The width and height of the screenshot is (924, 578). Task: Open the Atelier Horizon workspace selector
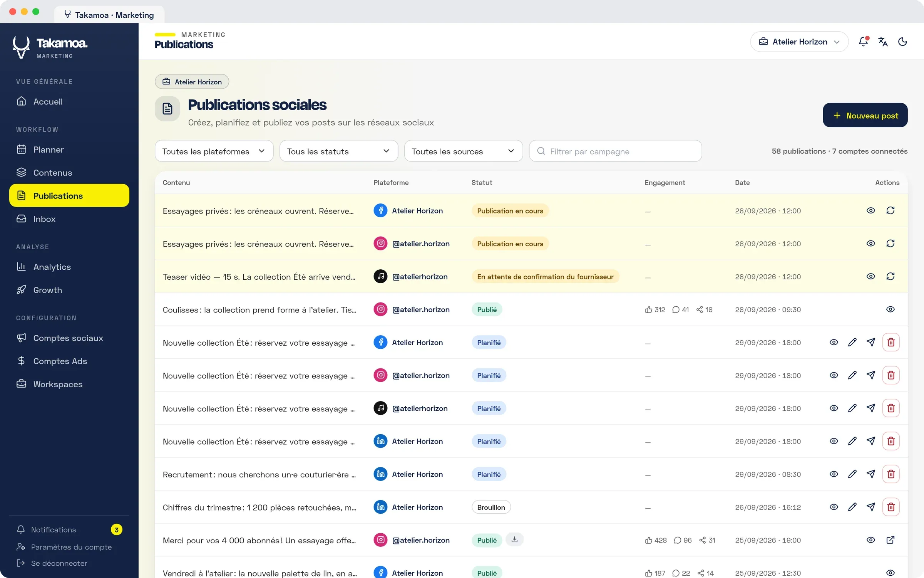coord(799,42)
